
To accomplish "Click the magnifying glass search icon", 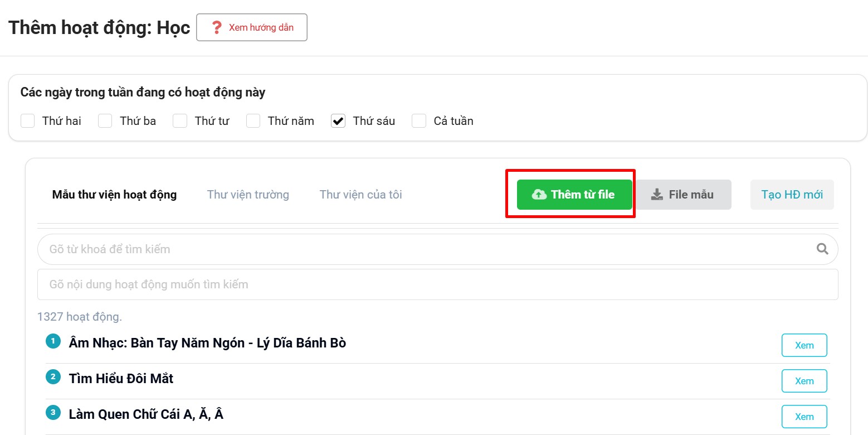I will point(822,249).
